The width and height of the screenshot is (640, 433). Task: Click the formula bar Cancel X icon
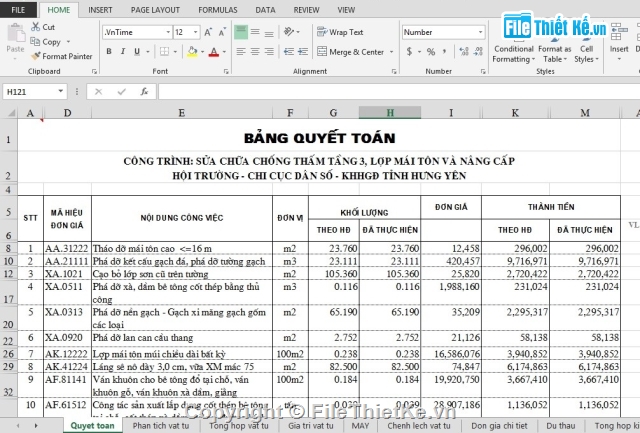98,92
